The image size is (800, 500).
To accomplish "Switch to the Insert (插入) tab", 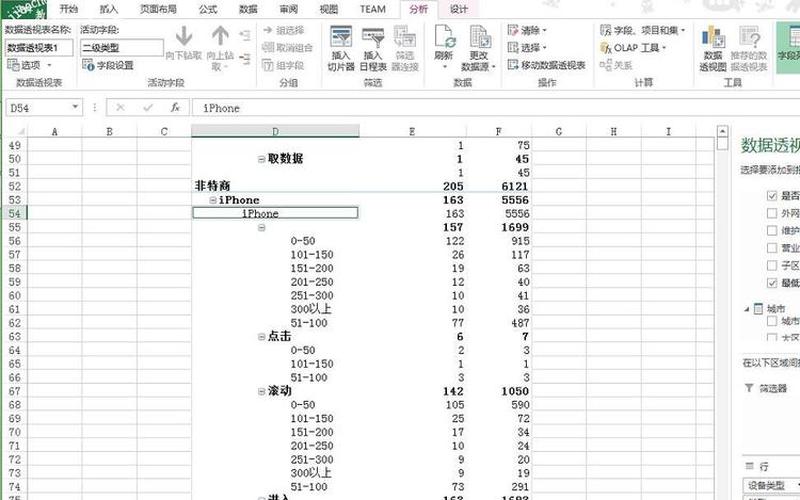I will (109, 9).
